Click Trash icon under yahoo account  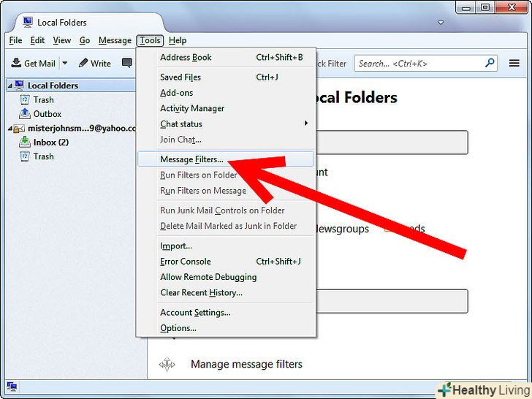coord(24,156)
